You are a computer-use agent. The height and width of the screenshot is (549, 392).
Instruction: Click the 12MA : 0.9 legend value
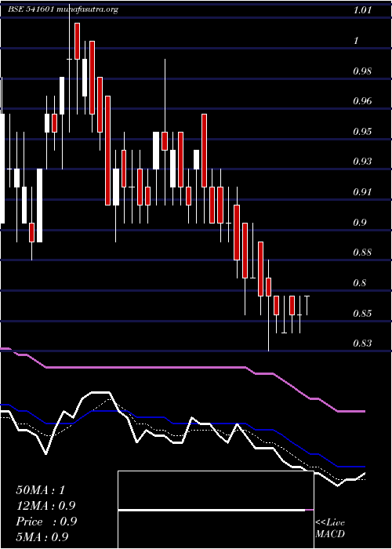point(45,506)
